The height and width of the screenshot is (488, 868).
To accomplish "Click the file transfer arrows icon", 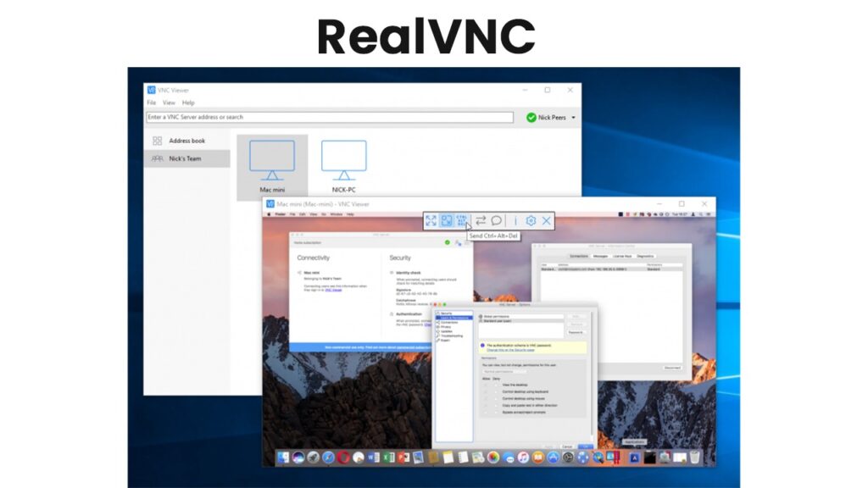I will [x=481, y=220].
